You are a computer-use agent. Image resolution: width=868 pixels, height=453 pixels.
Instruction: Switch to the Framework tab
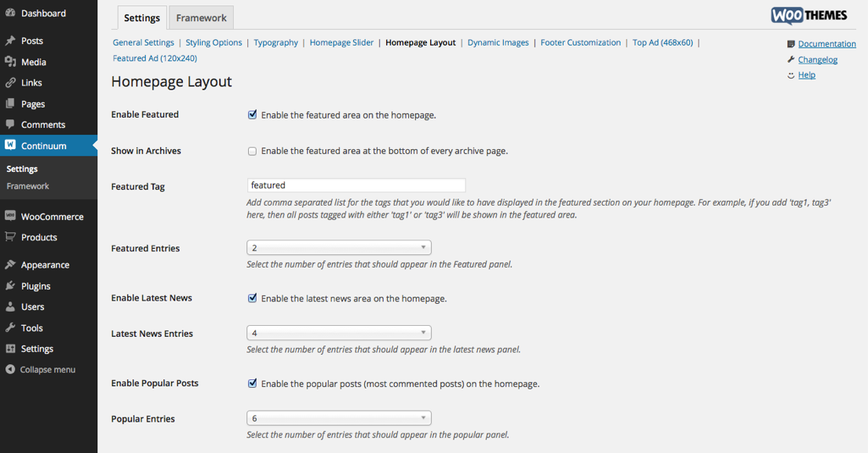pos(201,18)
